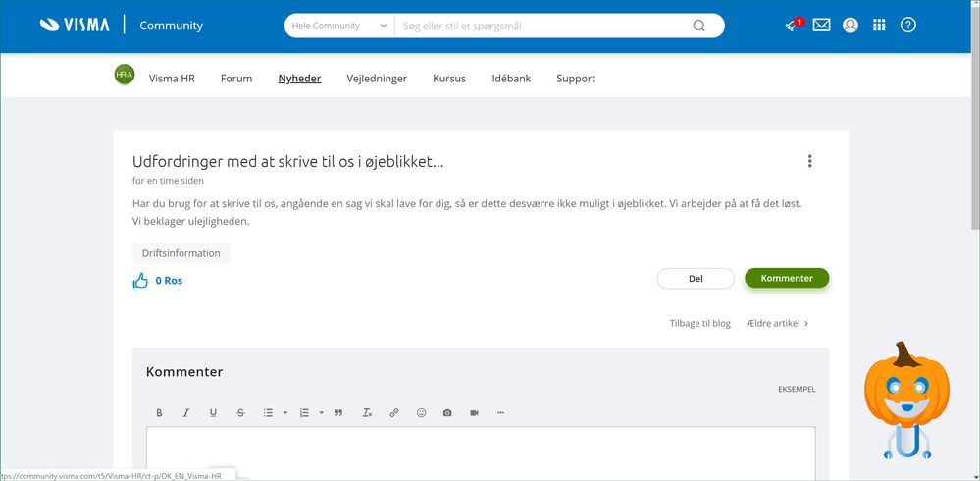The height and width of the screenshot is (481, 980).
Task: Click the Visma logo in header
Action: point(75,25)
